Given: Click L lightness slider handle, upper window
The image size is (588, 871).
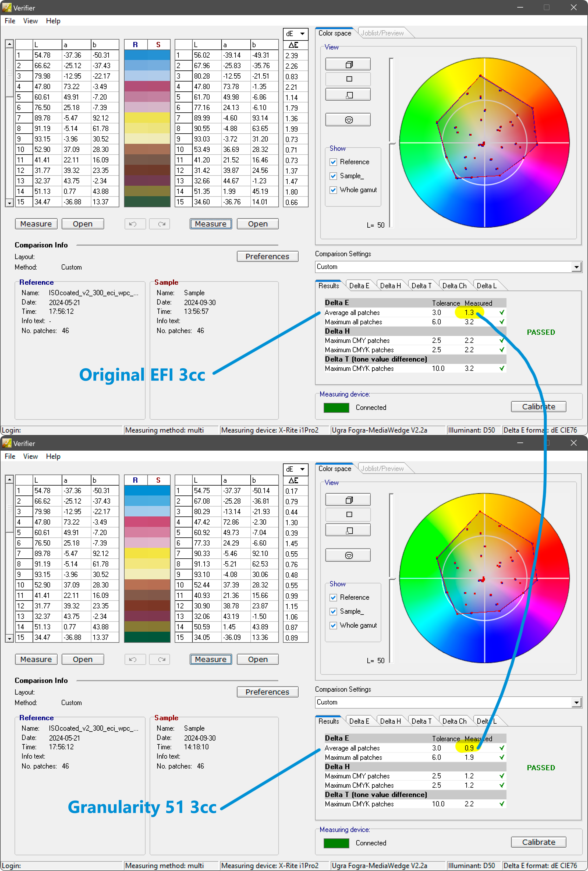Looking at the screenshot, I should coord(392,143).
